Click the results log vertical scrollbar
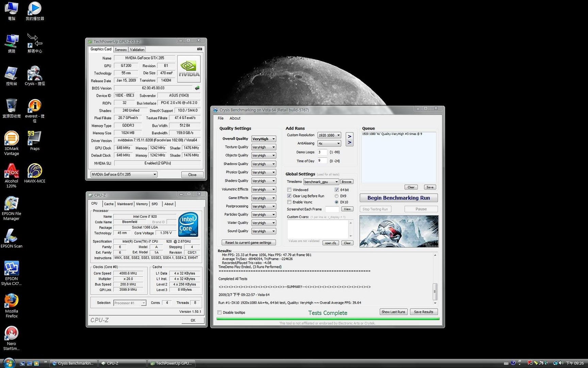This screenshot has width=588, height=368. point(435,279)
